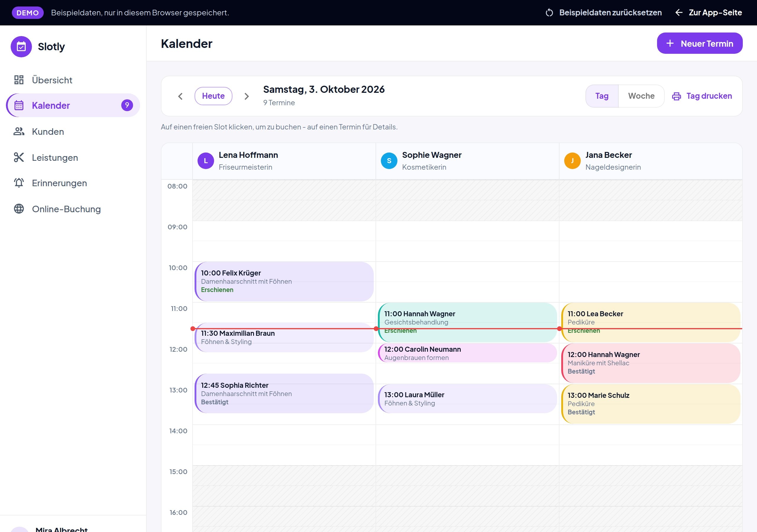Open the 12:45 Sophia Richter appointment
Image resolution: width=757 pixels, height=532 pixels.
pyautogui.click(x=284, y=393)
